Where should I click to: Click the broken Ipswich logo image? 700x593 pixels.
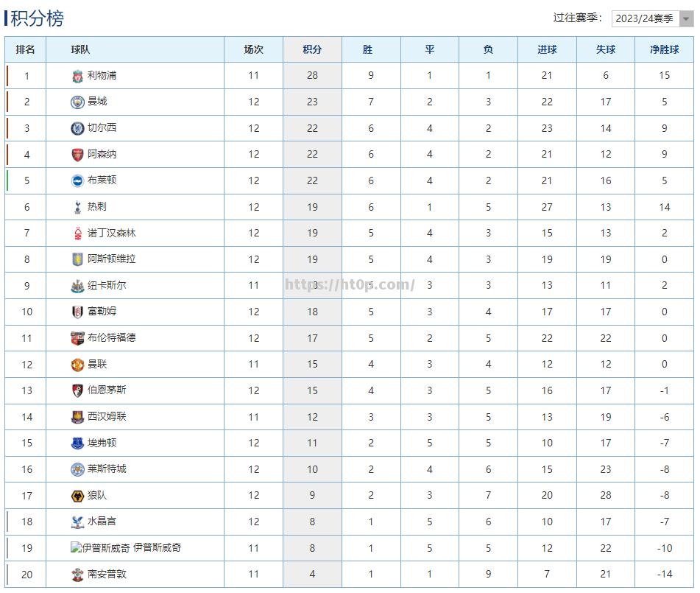click(x=75, y=547)
